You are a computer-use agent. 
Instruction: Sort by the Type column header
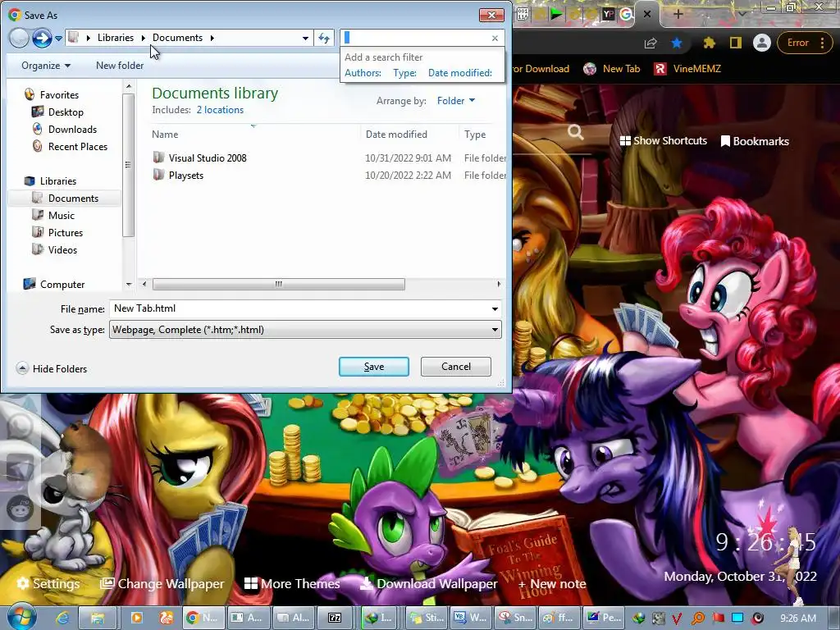tap(475, 135)
